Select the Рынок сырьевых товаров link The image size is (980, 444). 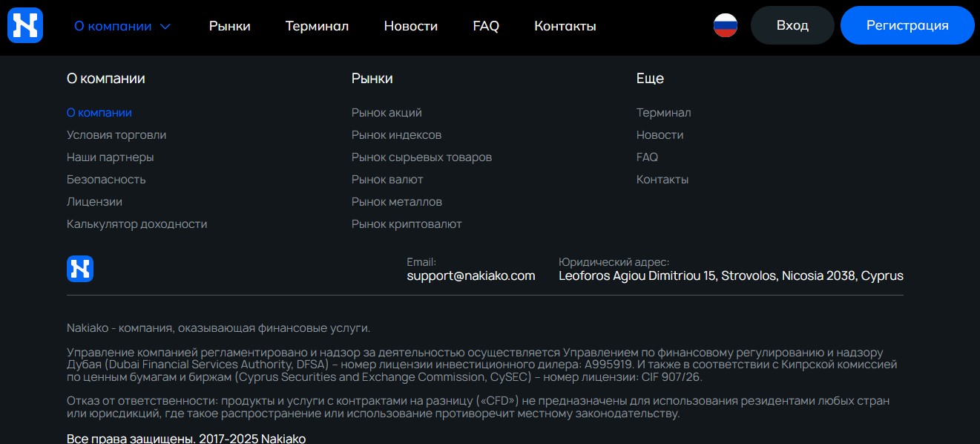coord(421,157)
